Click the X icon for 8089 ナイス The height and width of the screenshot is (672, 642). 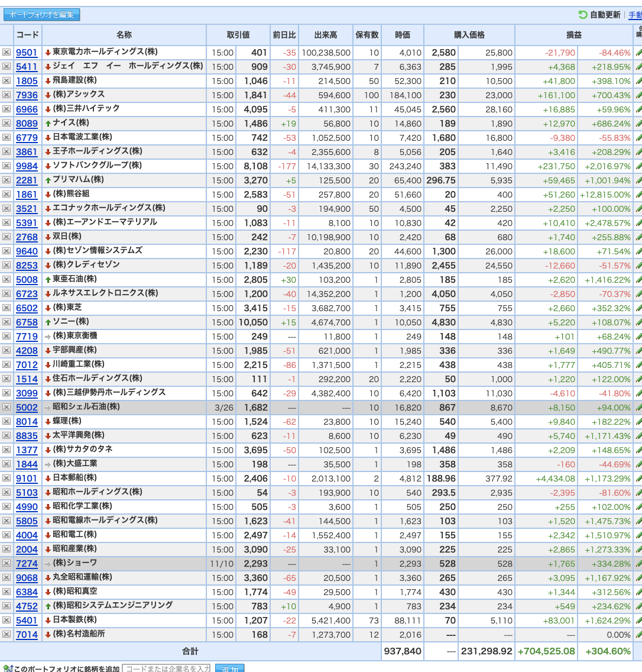[x=7, y=123]
